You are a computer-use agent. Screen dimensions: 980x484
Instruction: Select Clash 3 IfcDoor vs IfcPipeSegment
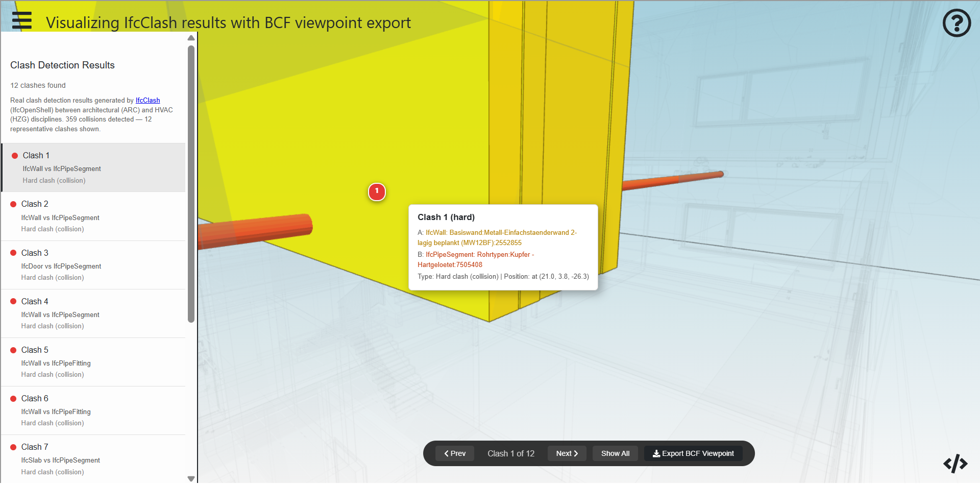(93, 265)
